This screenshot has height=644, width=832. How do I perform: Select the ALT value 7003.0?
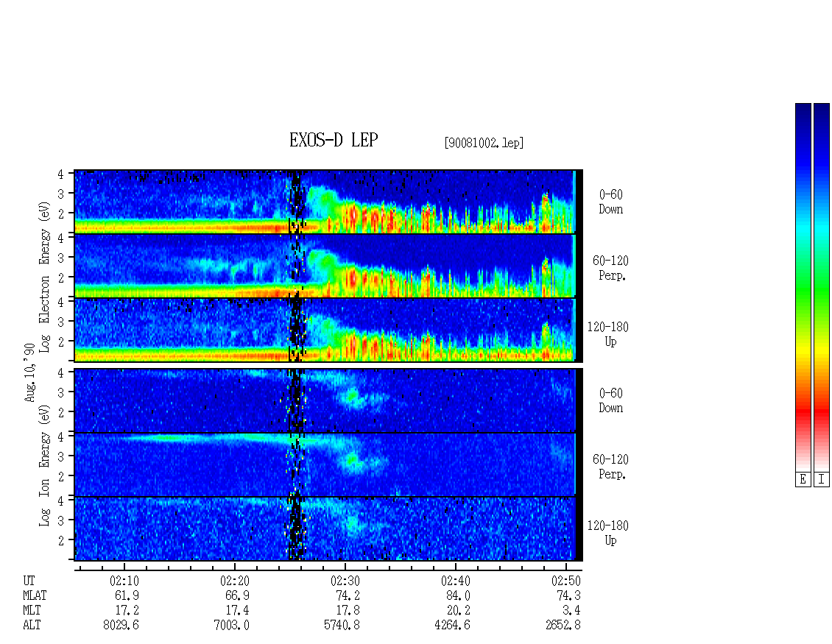pyautogui.click(x=231, y=626)
